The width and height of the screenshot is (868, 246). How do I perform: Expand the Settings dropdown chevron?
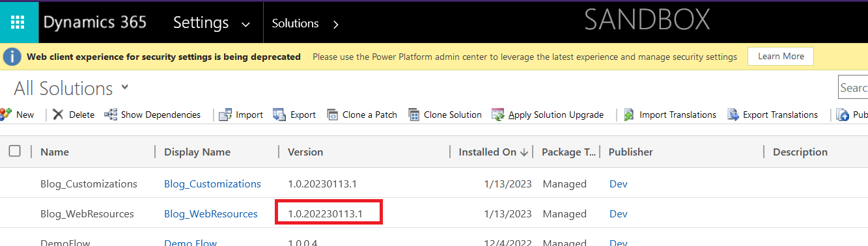click(245, 24)
